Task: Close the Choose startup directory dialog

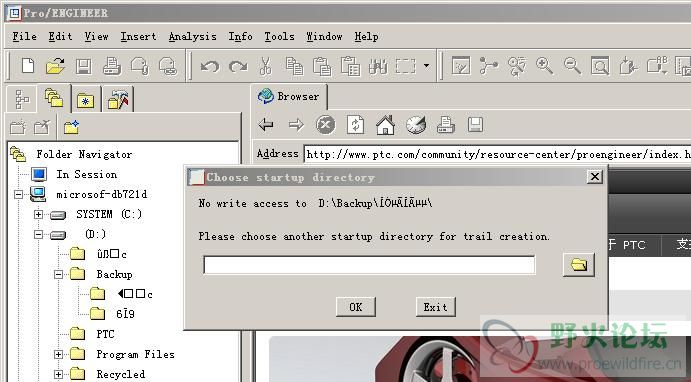Action: [594, 177]
